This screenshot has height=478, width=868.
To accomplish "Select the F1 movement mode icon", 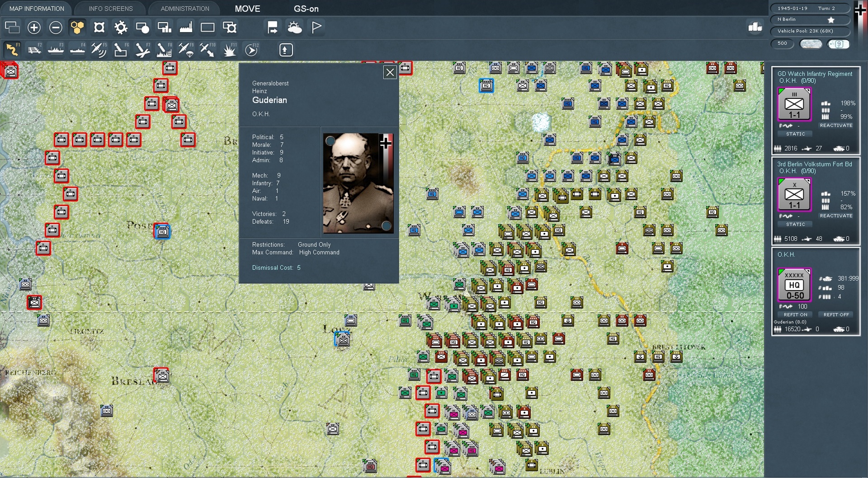I will click(x=12, y=50).
